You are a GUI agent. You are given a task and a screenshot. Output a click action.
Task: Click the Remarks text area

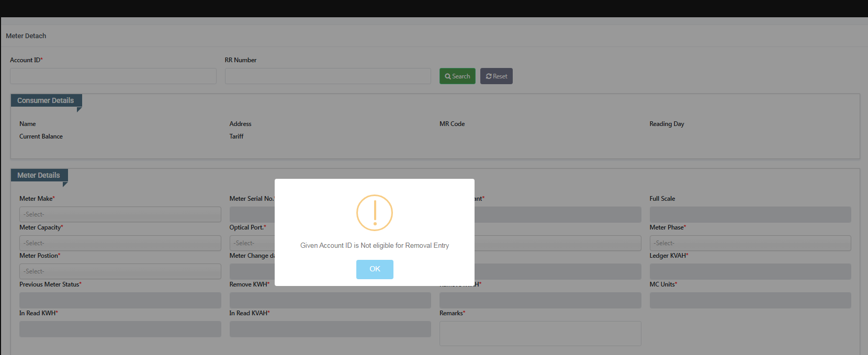coord(540,334)
